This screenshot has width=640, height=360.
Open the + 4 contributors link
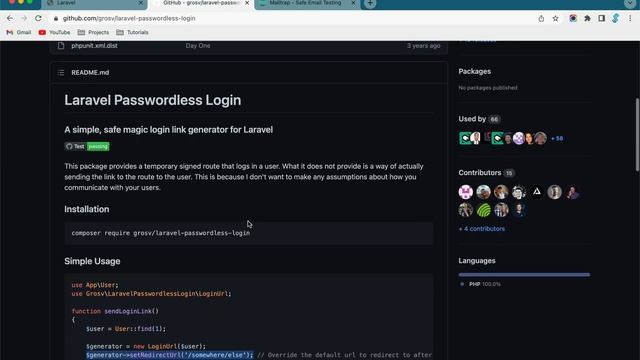(x=482, y=229)
